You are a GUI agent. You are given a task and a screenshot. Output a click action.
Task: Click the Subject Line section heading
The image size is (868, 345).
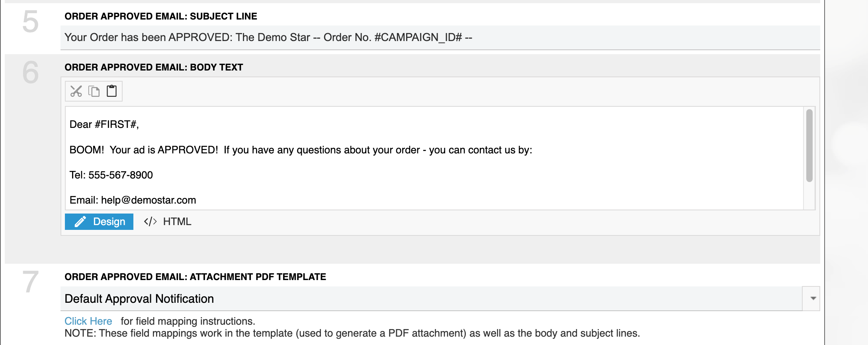click(161, 16)
